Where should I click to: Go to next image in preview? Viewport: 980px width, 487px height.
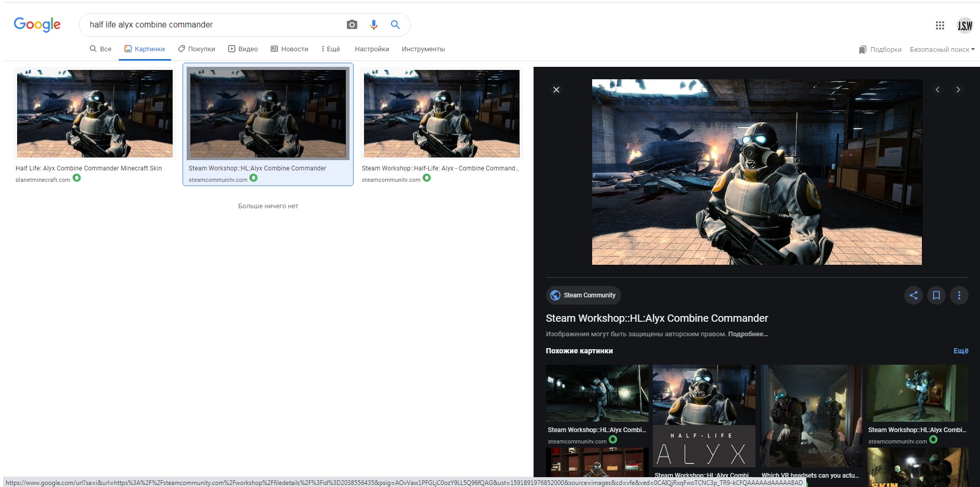click(958, 90)
